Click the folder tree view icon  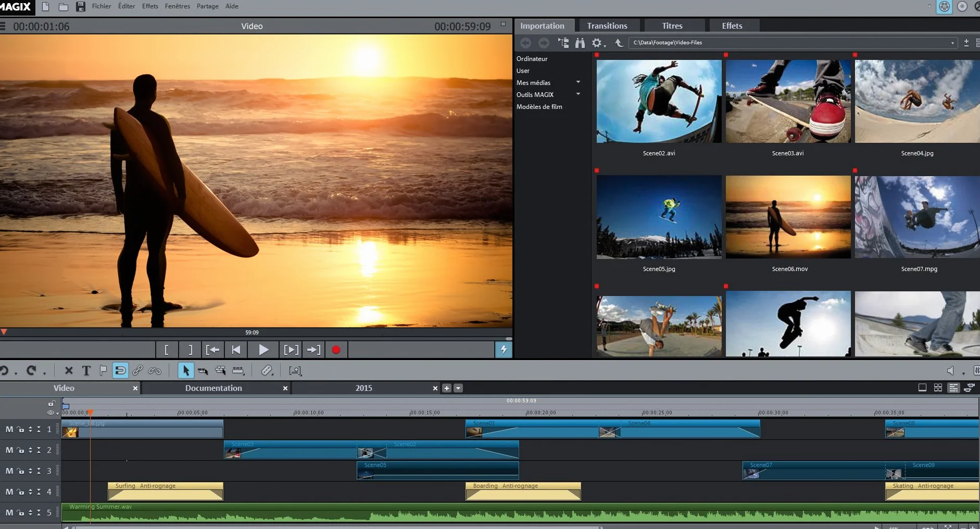[563, 43]
